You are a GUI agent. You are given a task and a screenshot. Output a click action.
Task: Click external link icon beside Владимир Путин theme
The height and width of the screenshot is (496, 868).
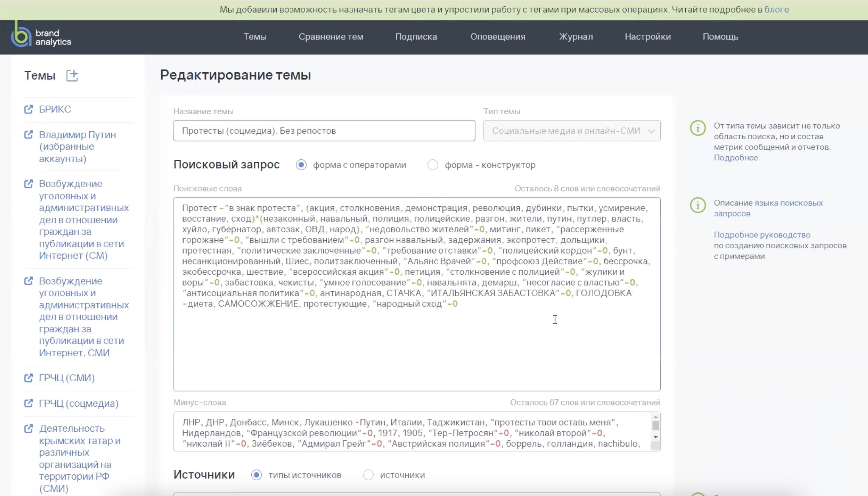point(29,135)
